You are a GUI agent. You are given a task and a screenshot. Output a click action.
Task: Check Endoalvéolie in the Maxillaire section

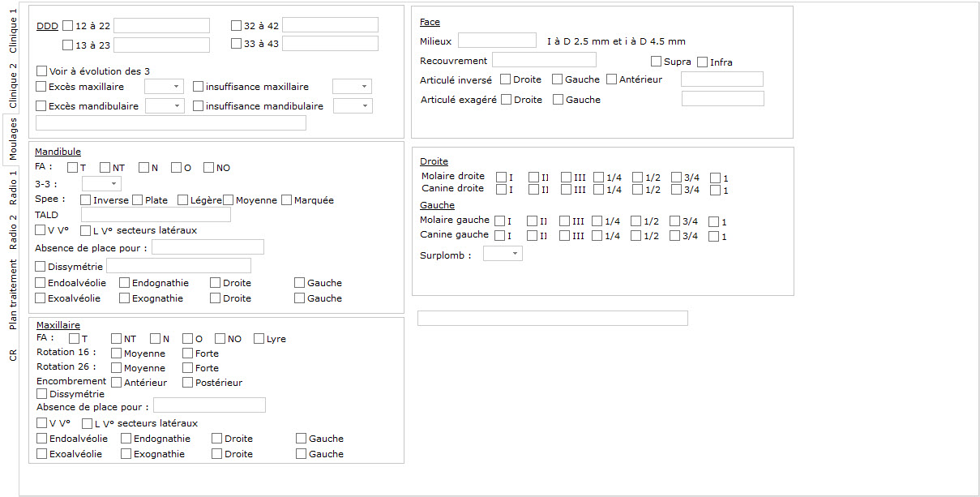pos(41,438)
